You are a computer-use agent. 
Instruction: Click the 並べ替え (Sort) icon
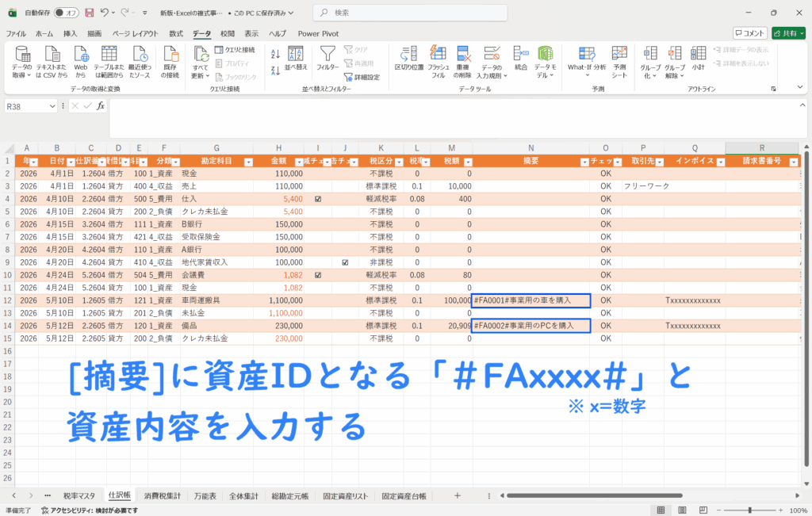295,54
